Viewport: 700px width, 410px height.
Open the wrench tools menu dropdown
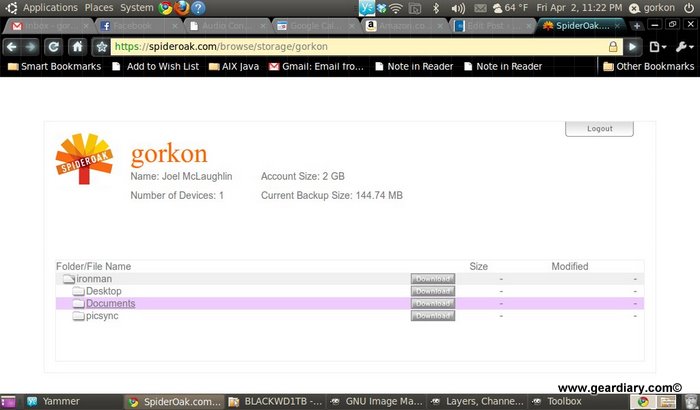pyautogui.click(x=684, y=46)
